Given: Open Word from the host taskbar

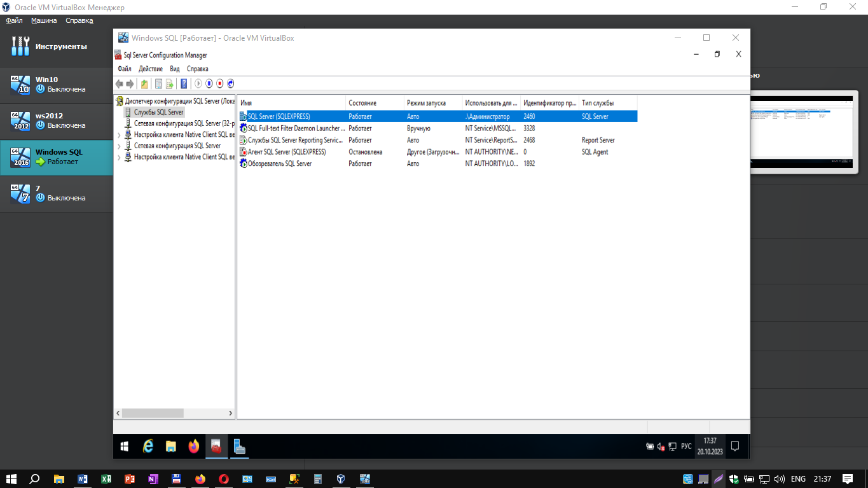Looking at the screenshot, I should pos(83,478).
